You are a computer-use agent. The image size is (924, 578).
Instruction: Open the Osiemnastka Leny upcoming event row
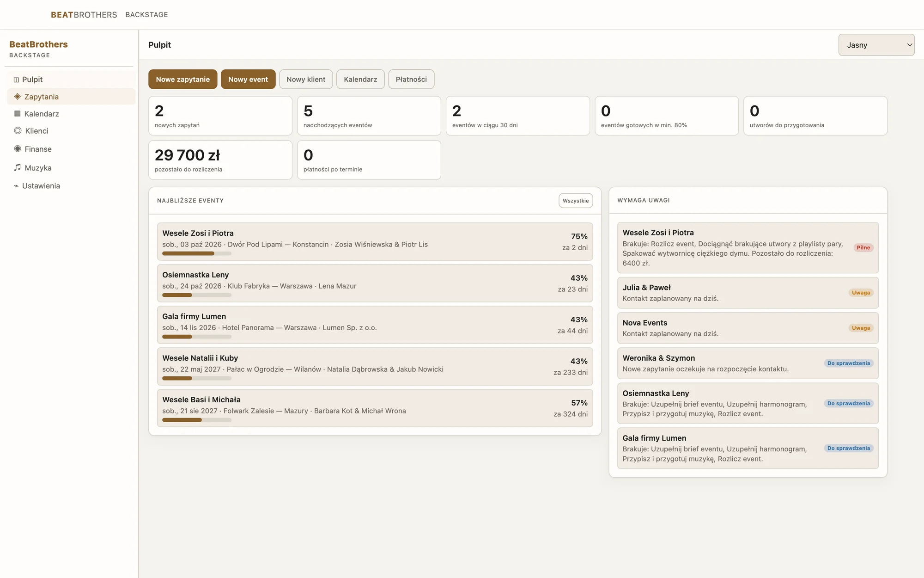[375, 283]
